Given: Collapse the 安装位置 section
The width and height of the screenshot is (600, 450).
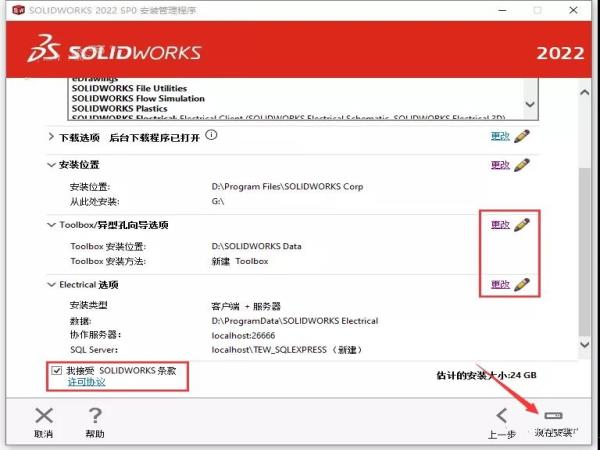Looking at the screenshot, I should click(51, 165).
